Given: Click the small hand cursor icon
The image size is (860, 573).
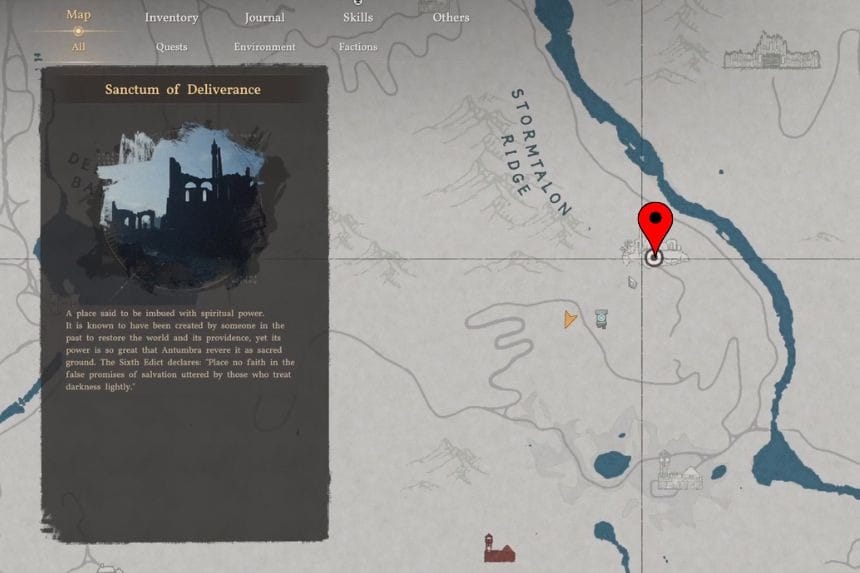Looking at the screenshot, I should [x=632, y=282].
